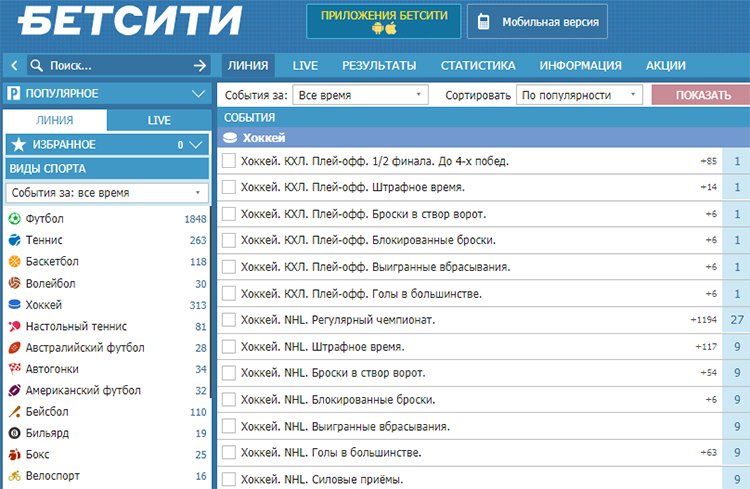Check КХЛ Плей-офф Штрафное время checkbox
This screenshot has height=489, width=750.
pyautogui.click(x=229, y=187)
